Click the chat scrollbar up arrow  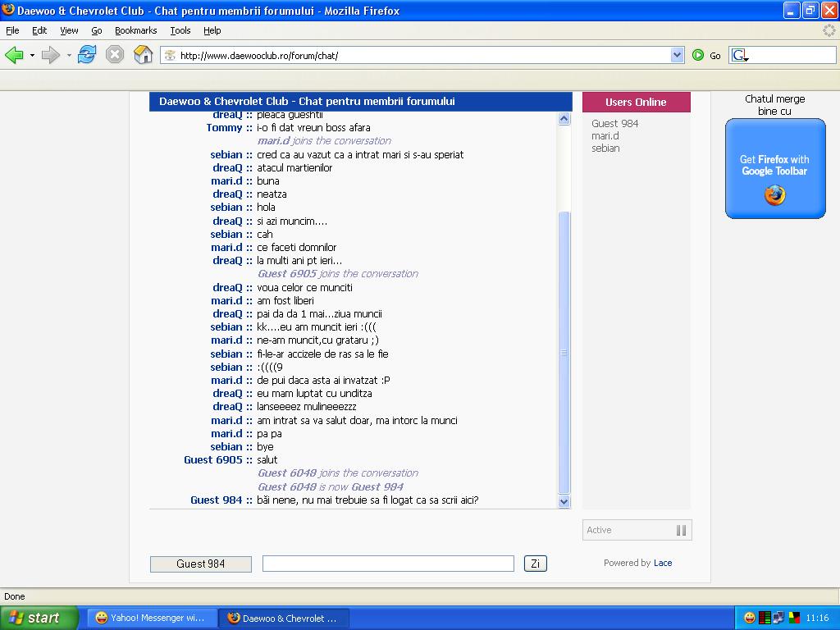click(x=564, y=118)
